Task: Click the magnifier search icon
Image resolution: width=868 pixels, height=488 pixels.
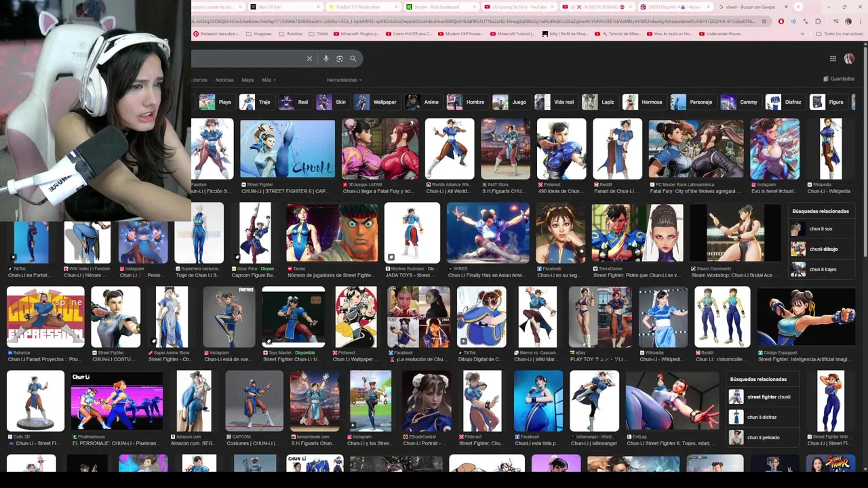Action: [x=353, y=59]
